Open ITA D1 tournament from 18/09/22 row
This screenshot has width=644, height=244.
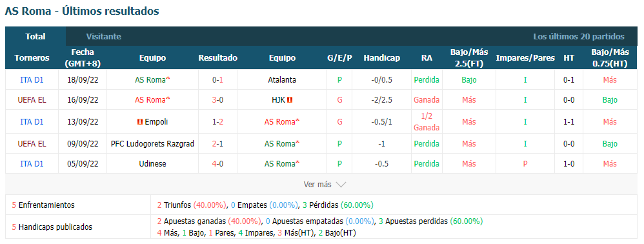[x=32, y=79]
